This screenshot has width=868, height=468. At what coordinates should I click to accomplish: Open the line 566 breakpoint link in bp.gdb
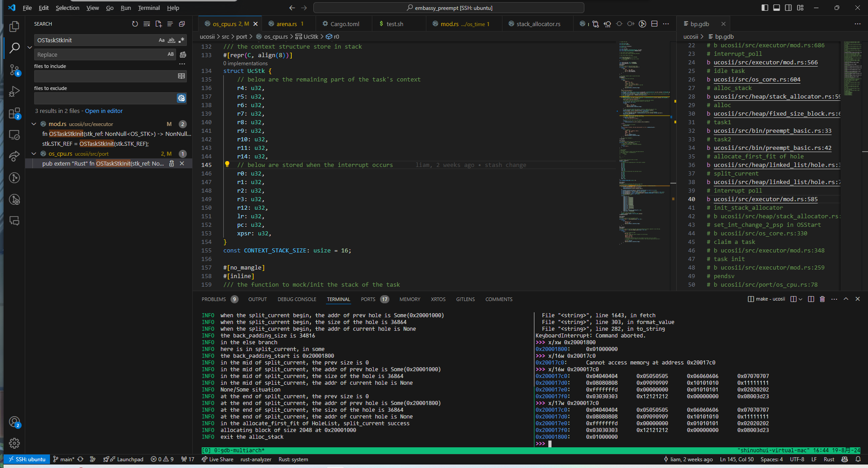pos(765,63)
